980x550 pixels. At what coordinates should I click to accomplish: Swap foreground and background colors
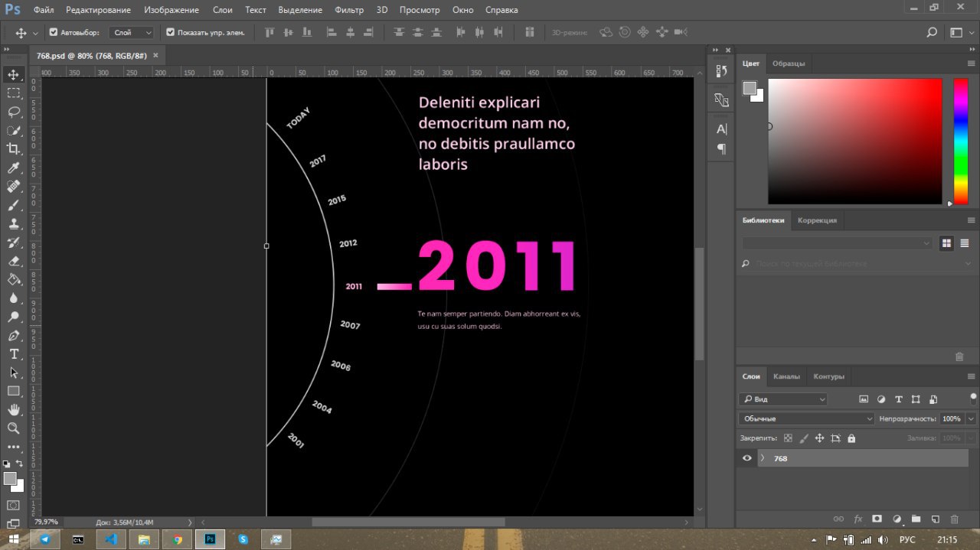tap(20, 464)
